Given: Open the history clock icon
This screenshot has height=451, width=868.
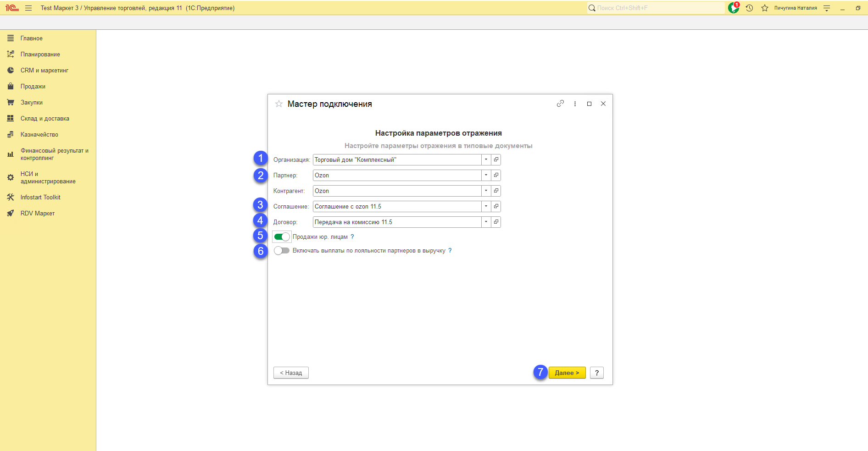Looking at the screenshot, I should 749,8.
